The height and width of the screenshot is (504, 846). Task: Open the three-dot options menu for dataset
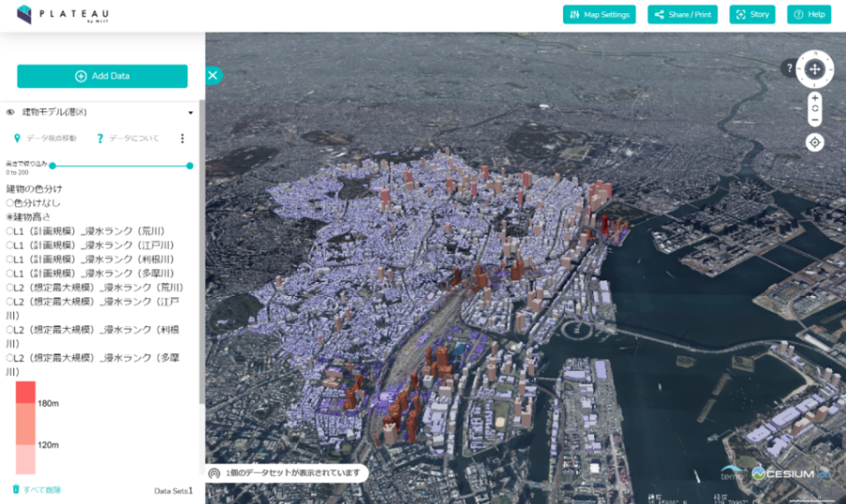click(x=183, y=138)
